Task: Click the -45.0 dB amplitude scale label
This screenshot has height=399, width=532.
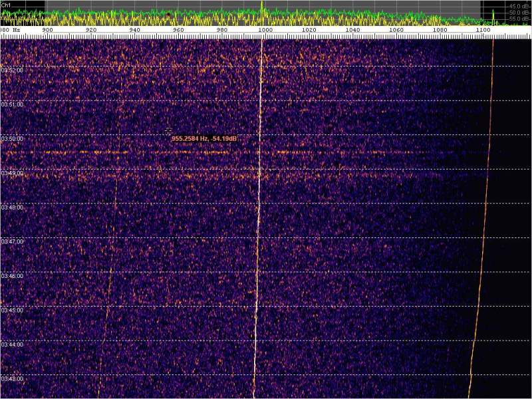Action: point(518,6)
